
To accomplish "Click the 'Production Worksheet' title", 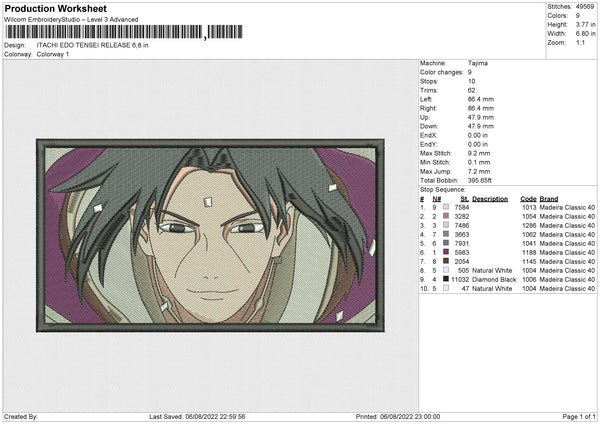I will click(x=56, y=8).
